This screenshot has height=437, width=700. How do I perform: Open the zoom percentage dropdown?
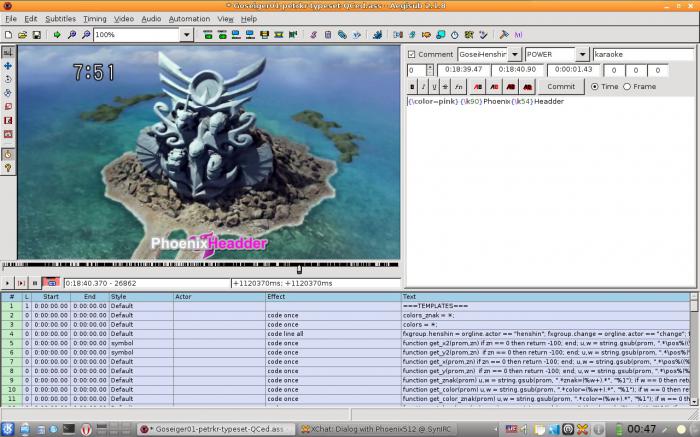[x=187, y=34]
